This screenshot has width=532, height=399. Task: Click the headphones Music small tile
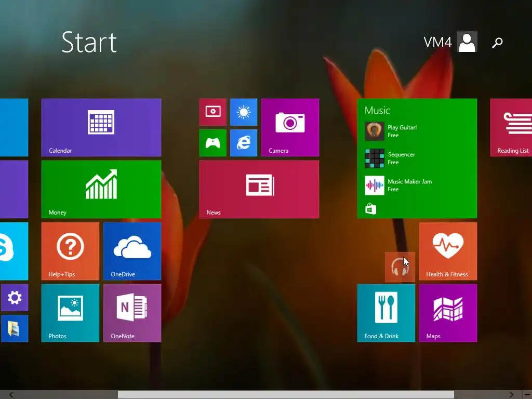point(400,267)
